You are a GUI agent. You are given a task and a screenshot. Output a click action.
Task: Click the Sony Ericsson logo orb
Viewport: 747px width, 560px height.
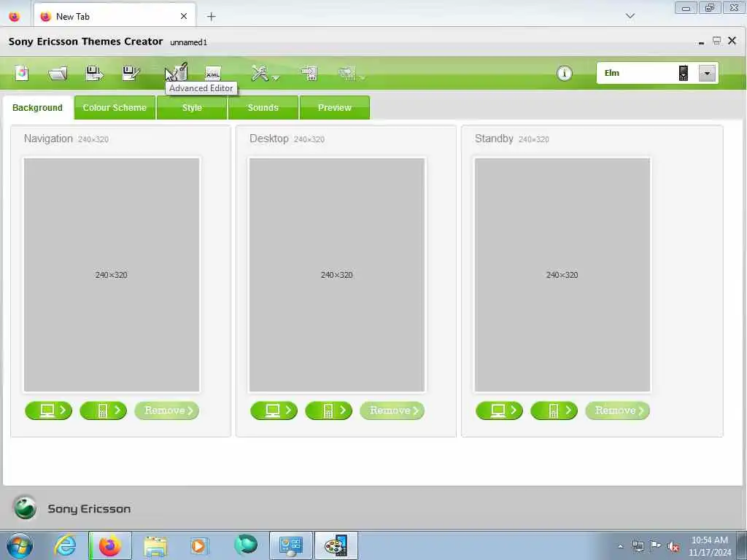coord(25,507)
